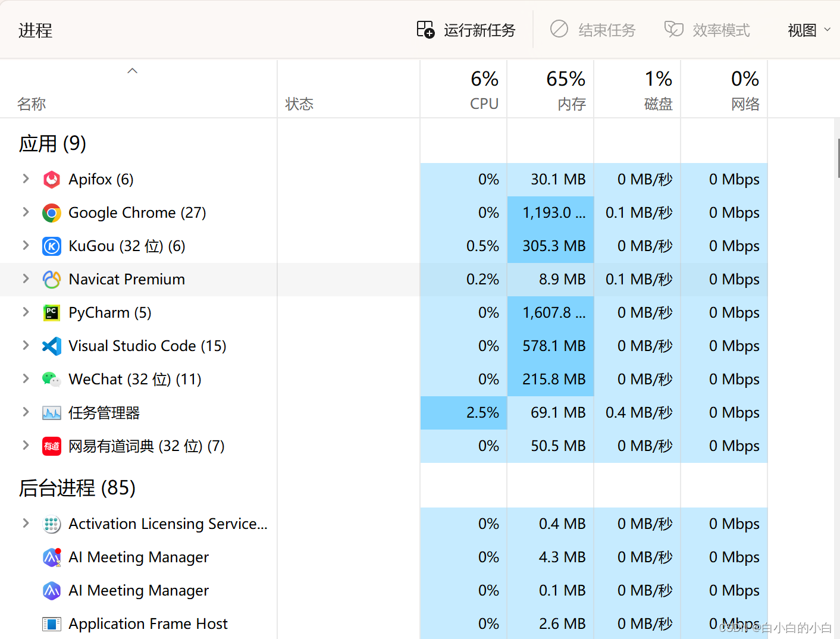Screen dimensions: 840x639
Task: Select the Google Chrome (27) row name
Action: coord(137,213)
